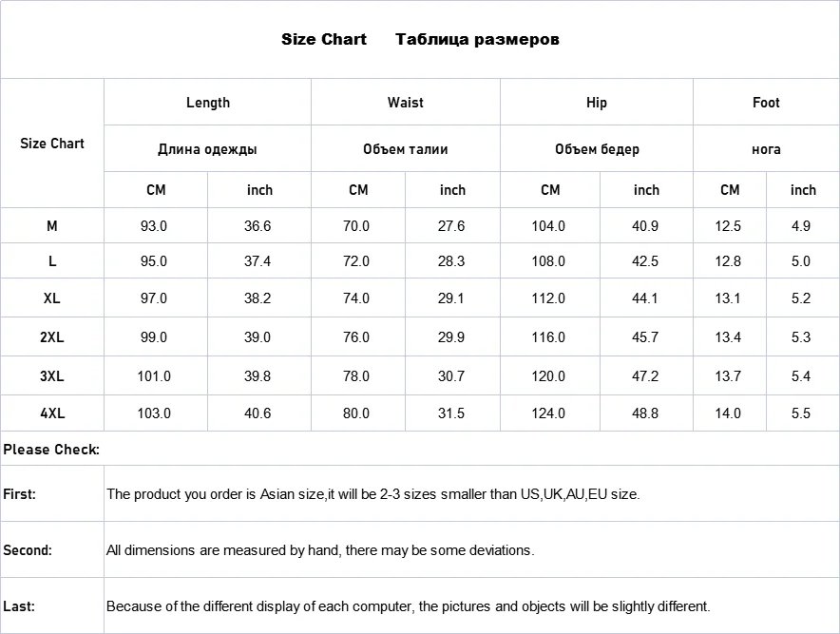
Task: Select the Length column header
Action: [x=208, y=103]
